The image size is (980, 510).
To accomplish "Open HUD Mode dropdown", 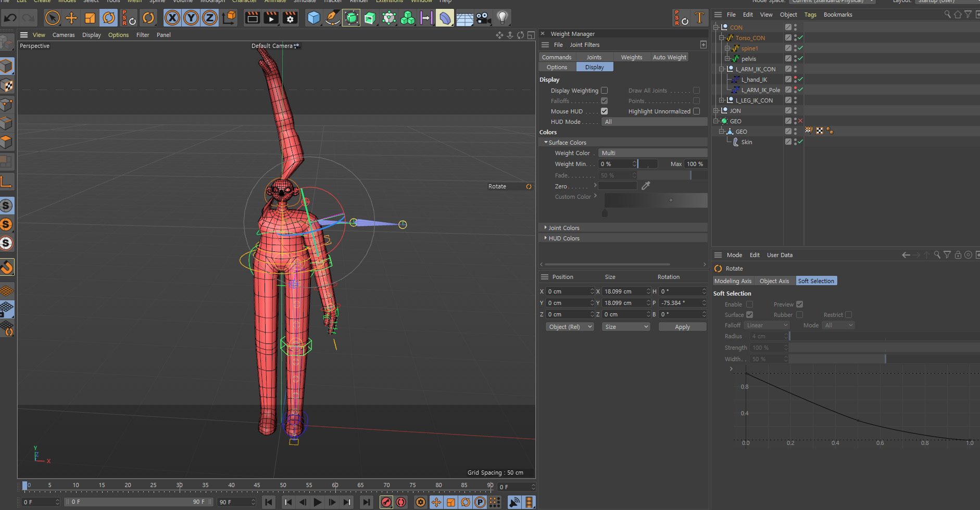I will coord(655,122).
